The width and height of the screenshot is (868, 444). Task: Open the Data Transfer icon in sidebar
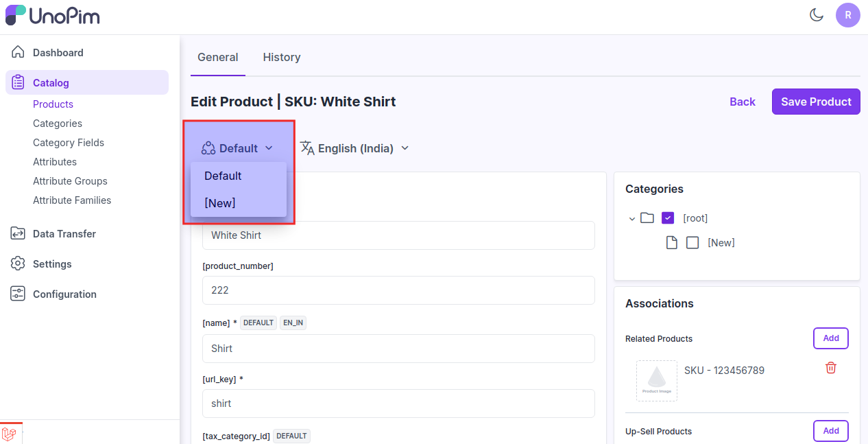point(19,234)
